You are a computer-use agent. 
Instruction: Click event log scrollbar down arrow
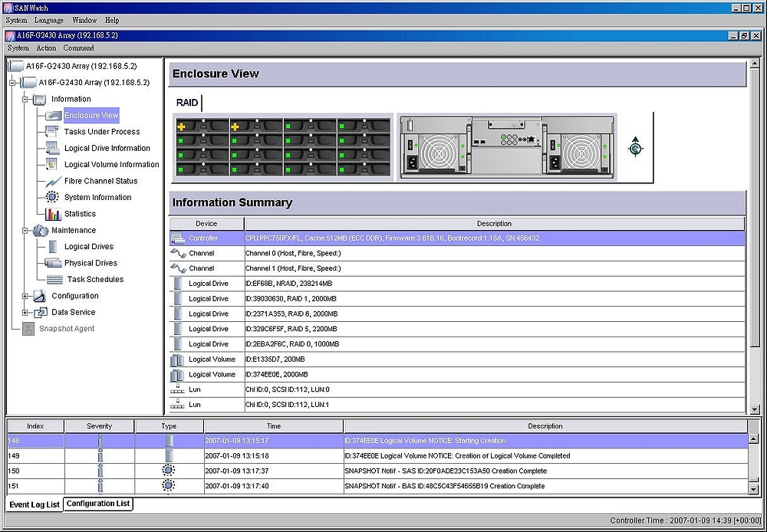coord(753,489)
